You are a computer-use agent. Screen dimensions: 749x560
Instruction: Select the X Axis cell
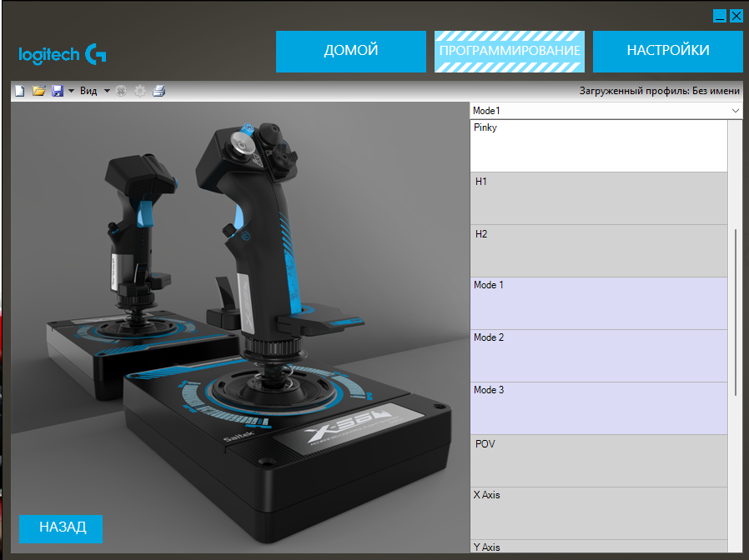[x=599, y=513]
